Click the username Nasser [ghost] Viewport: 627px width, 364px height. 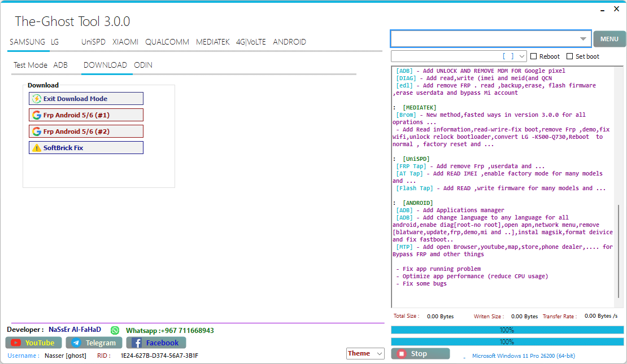point(66,356)
